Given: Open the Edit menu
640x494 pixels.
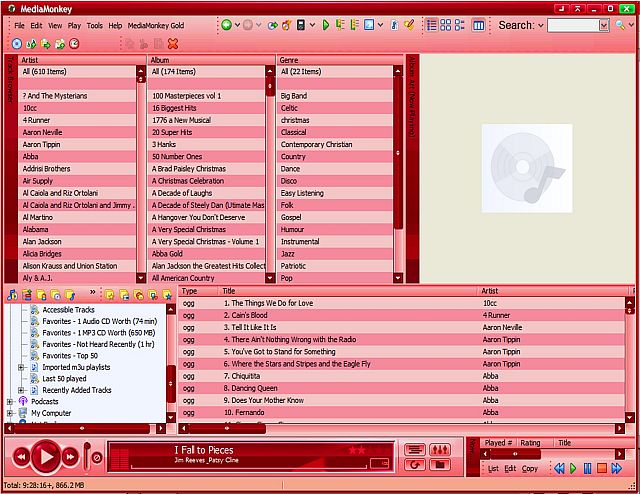Looking at the screenshot, I should [36, 25].
